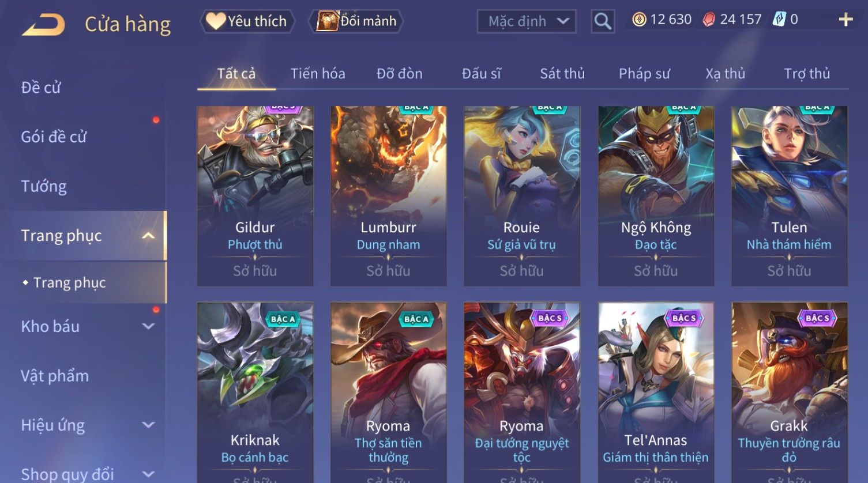
Task: Open the Tel'Annas Giám thị thân thiện skin
Action: tap(656, 393)
